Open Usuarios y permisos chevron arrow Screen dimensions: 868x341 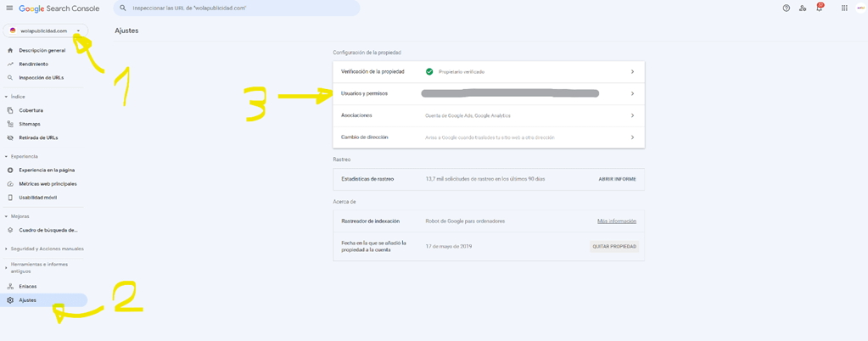coord(632,93)
